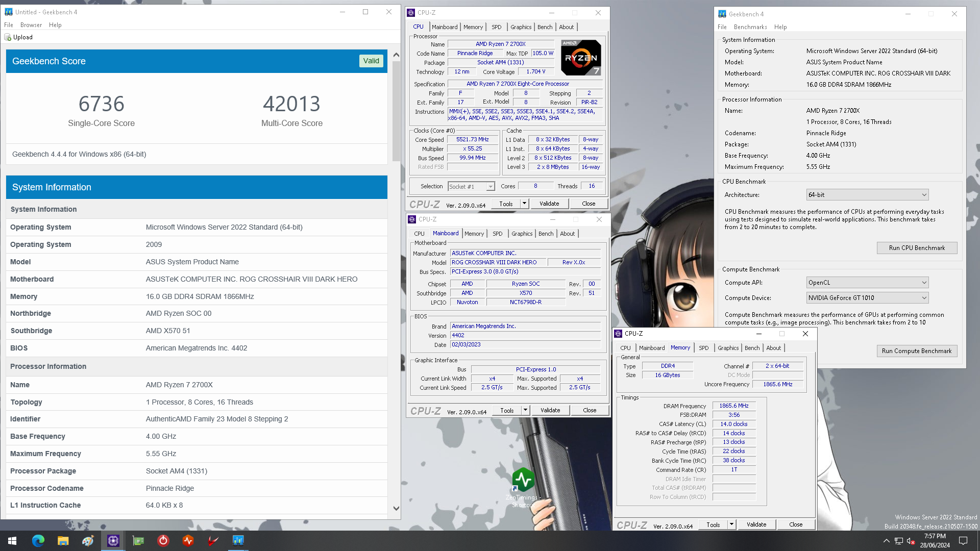Click the Maximum Frequency 5.55 GHz row value
Image resolution: width=980 pixels, height=551 pixels.
tap(161, 454)
